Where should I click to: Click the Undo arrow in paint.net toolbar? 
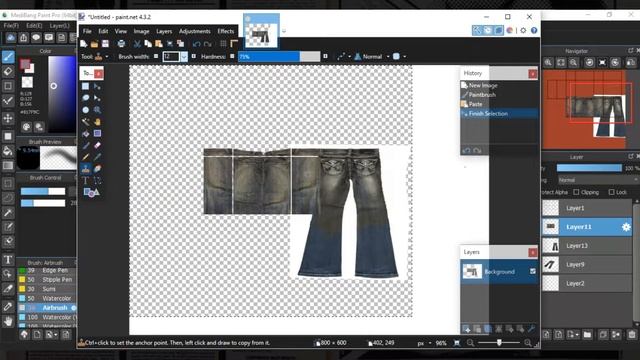click(x=197, y=44)
